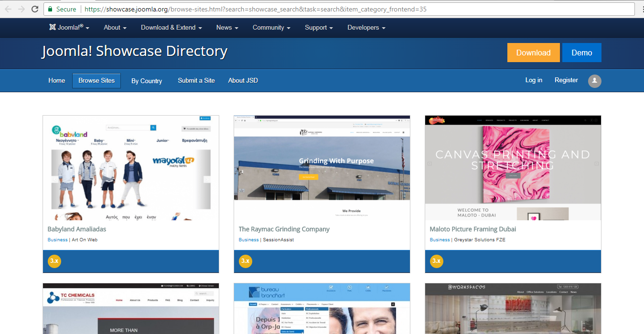Click the Greystar Solutions FZE text

click(x=480, y=240)
